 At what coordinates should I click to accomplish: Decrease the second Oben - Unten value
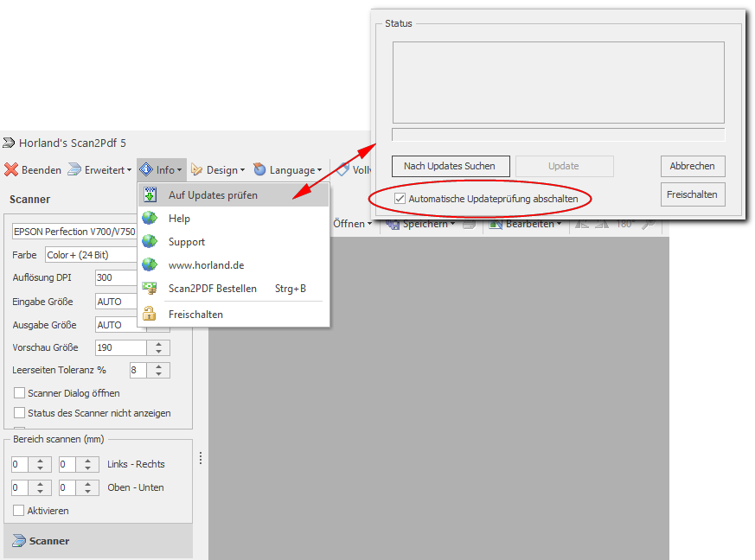[87, 491]
